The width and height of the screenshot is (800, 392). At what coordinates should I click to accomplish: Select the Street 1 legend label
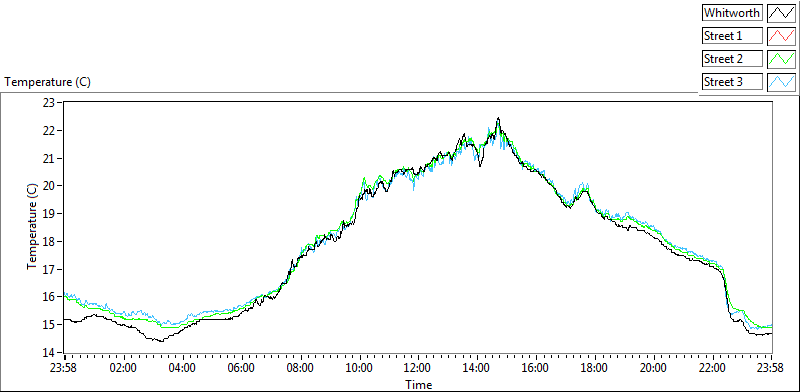click(x=732, y=36)
